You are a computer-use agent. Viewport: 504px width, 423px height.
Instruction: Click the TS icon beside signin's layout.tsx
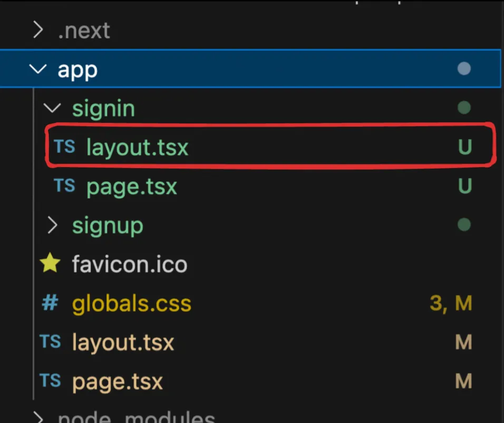[65, 146]
